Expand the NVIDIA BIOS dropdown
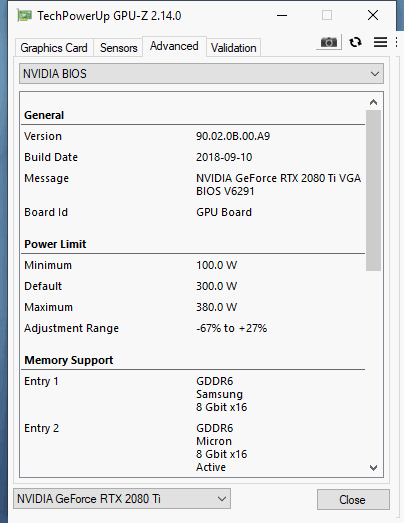The width and height of the screenshot is (404, 523). tap(201, 74)
